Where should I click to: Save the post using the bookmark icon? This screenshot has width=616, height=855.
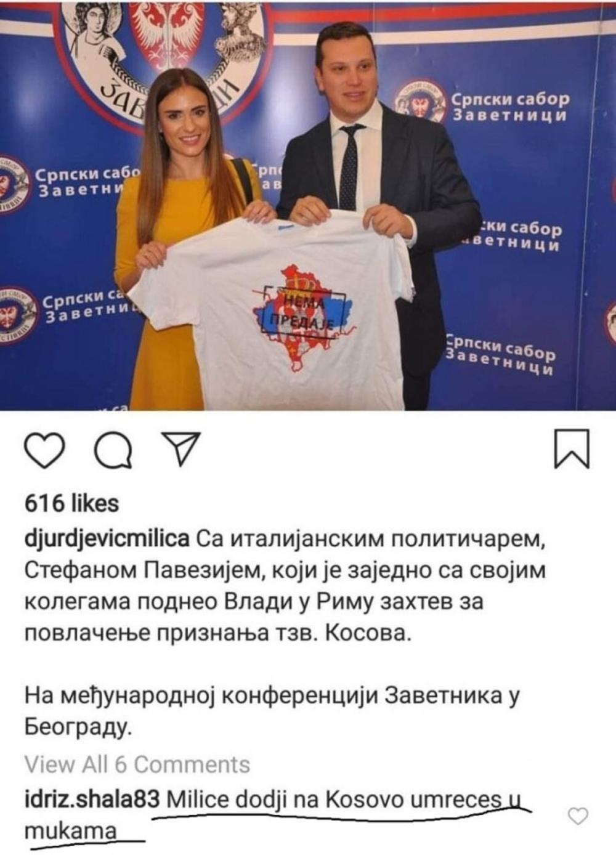click(572, 450)
